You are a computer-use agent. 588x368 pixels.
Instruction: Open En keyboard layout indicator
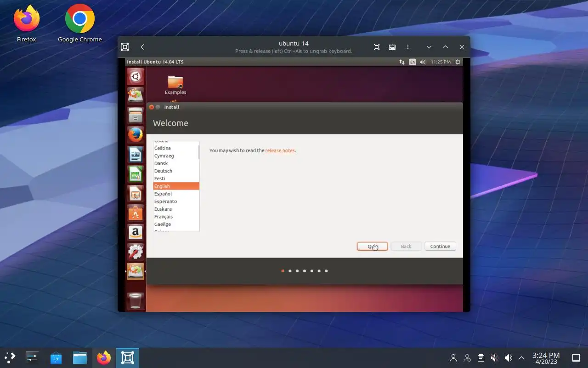coord(413,62)
